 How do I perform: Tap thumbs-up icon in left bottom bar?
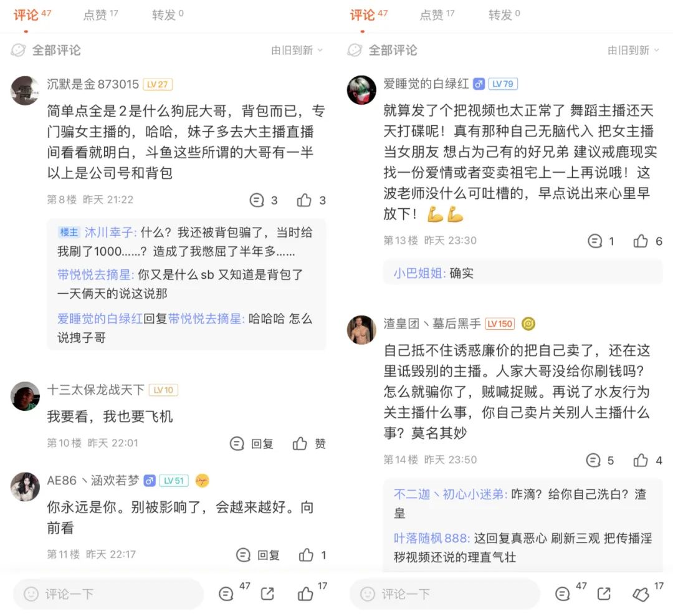pos(305,594)
